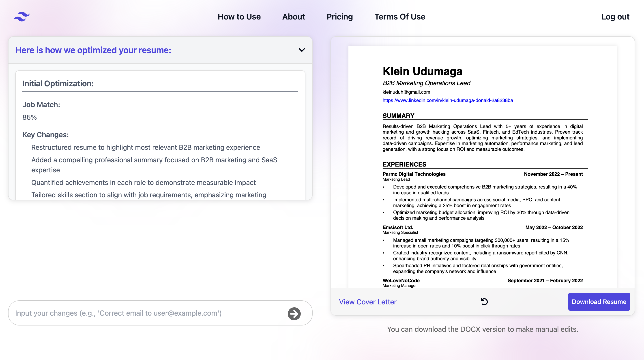
Task: Collapse the optimization summary chevron
Action: (302, 50)
